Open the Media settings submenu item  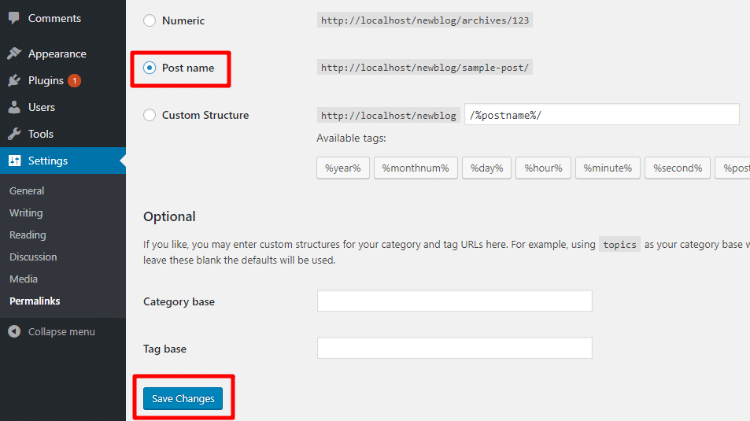coord(23,279)
